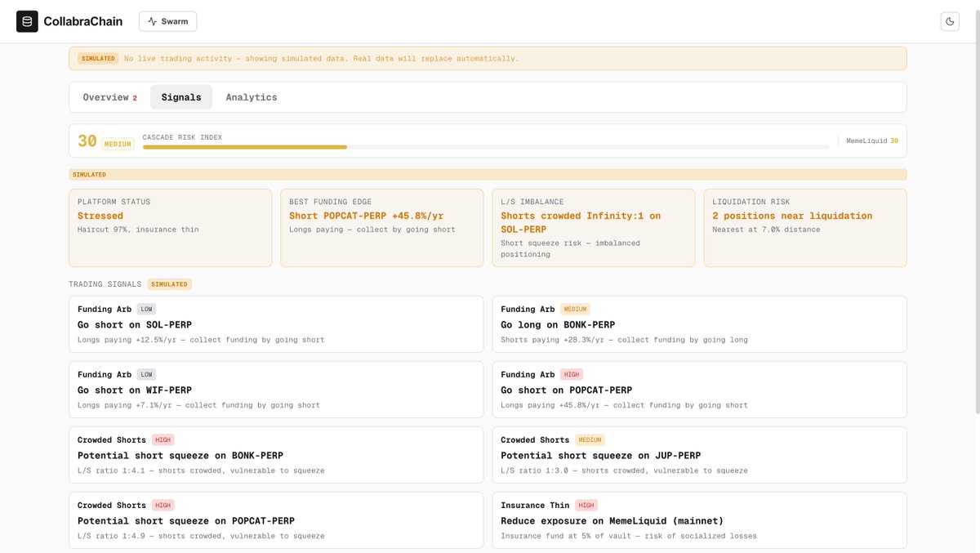This screenshot has height=553, width=980.
Task: Toggle dark mode with the moon icon
Action: coord(950,21)
